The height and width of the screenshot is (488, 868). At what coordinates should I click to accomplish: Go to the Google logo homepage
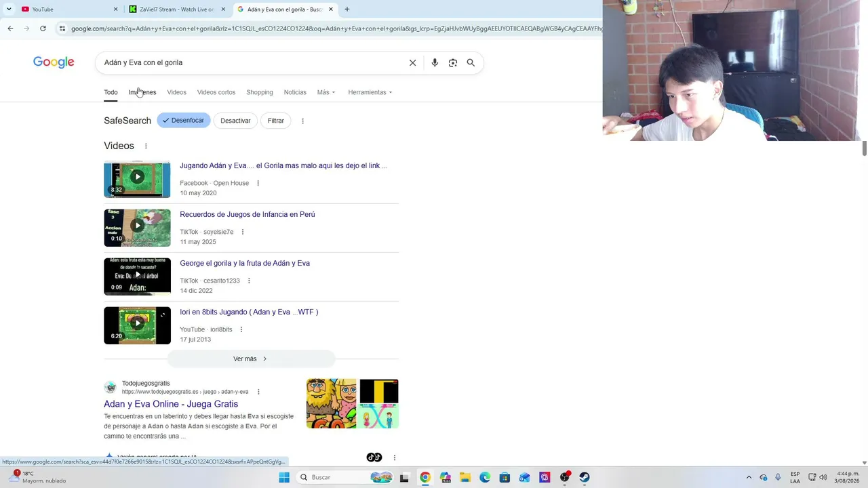point(54,62)
